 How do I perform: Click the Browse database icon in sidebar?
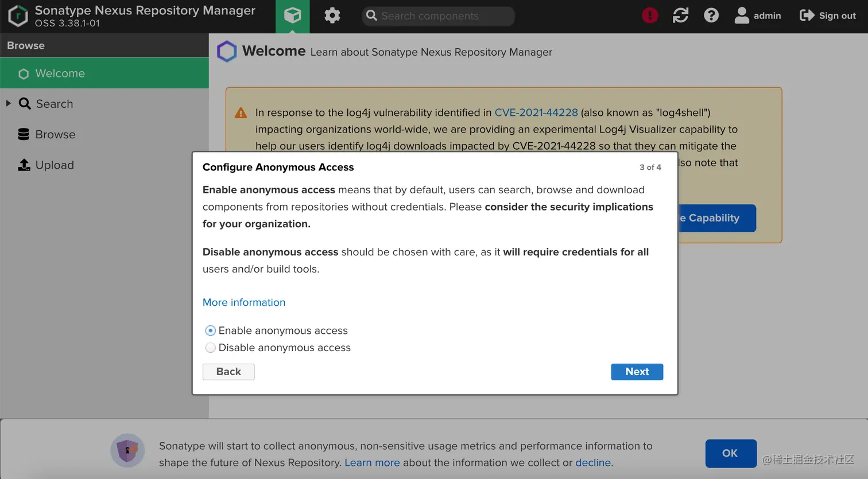[x=24, y=134]
